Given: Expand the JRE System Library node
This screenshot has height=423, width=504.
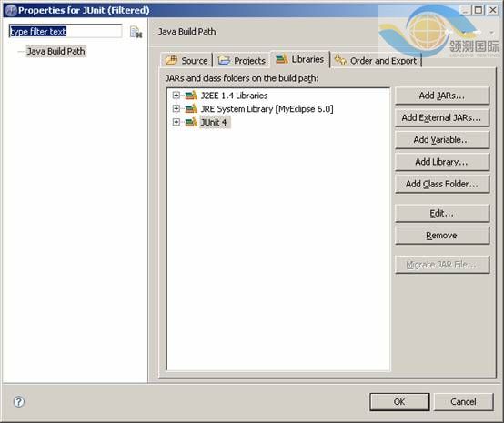Looking at the screenshot, I should pos(176,108).
